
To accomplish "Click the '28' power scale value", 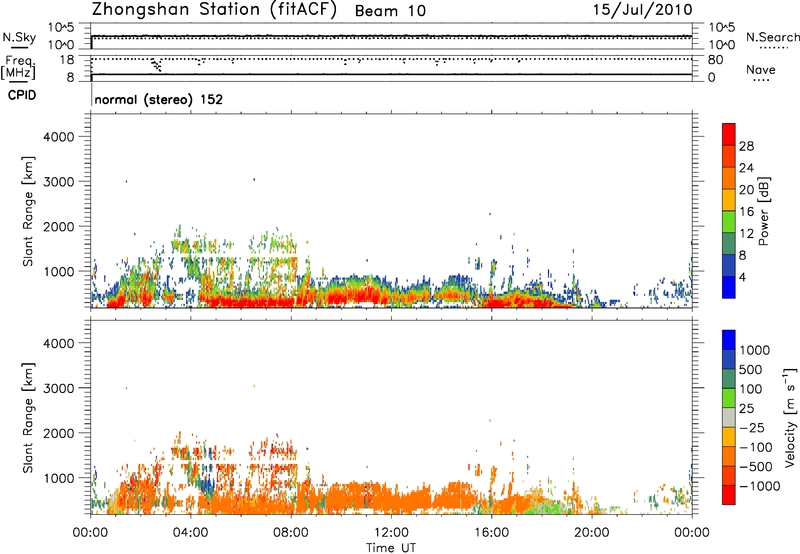I will (746, 146).
